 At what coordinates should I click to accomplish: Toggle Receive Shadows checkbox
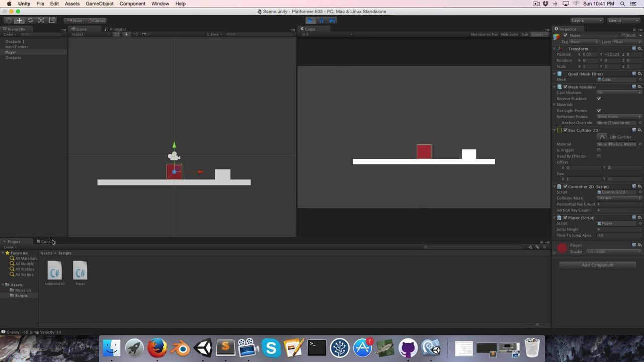pyautogui.click(x=599, y=99)
